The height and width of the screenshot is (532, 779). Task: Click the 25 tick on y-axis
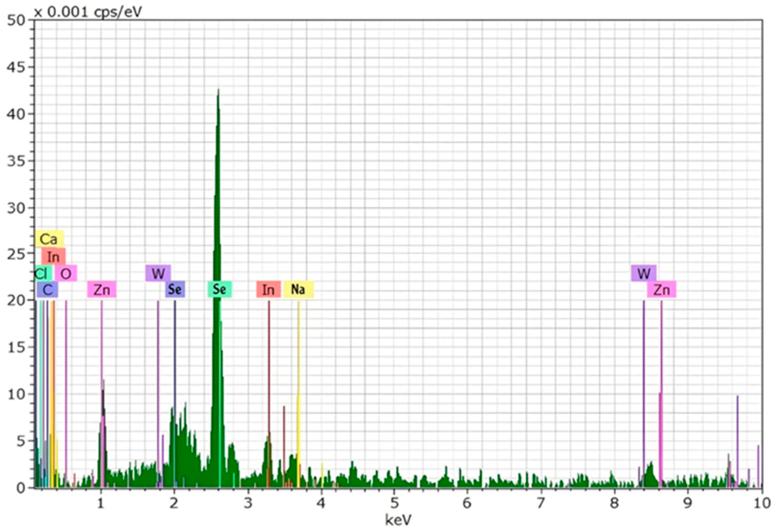(16, 254)
